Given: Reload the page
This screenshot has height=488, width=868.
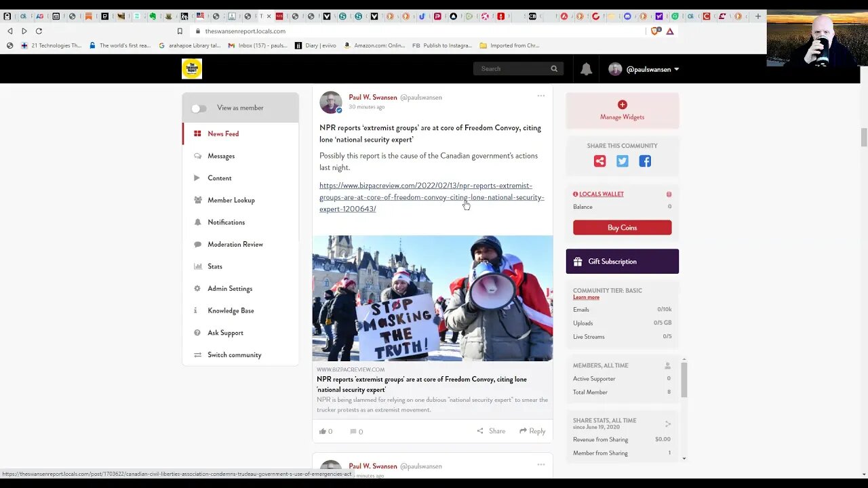Looking at the screenshot, I should [x=39, y=31].
